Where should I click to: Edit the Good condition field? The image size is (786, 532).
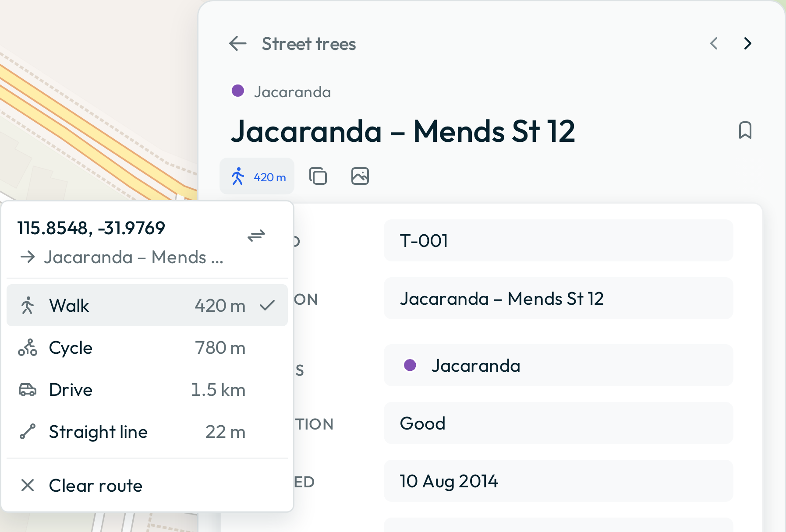[x=558, y=423]
